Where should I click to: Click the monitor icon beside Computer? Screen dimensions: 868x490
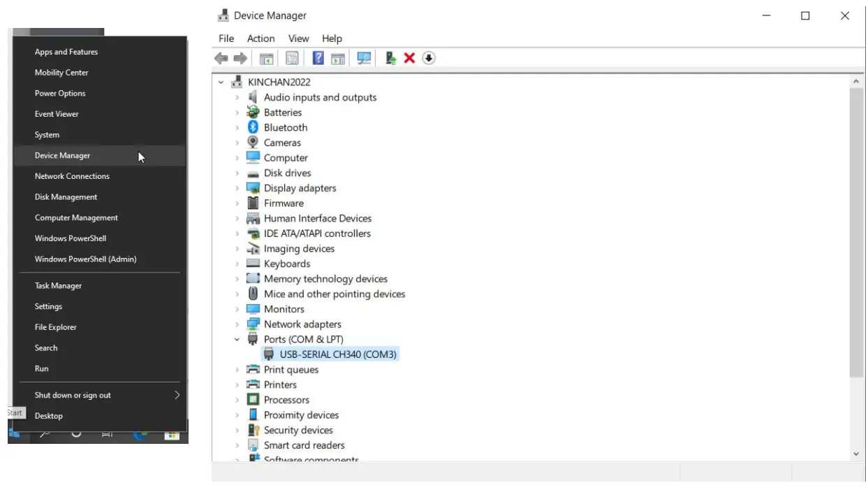click(x=253, y=158)
